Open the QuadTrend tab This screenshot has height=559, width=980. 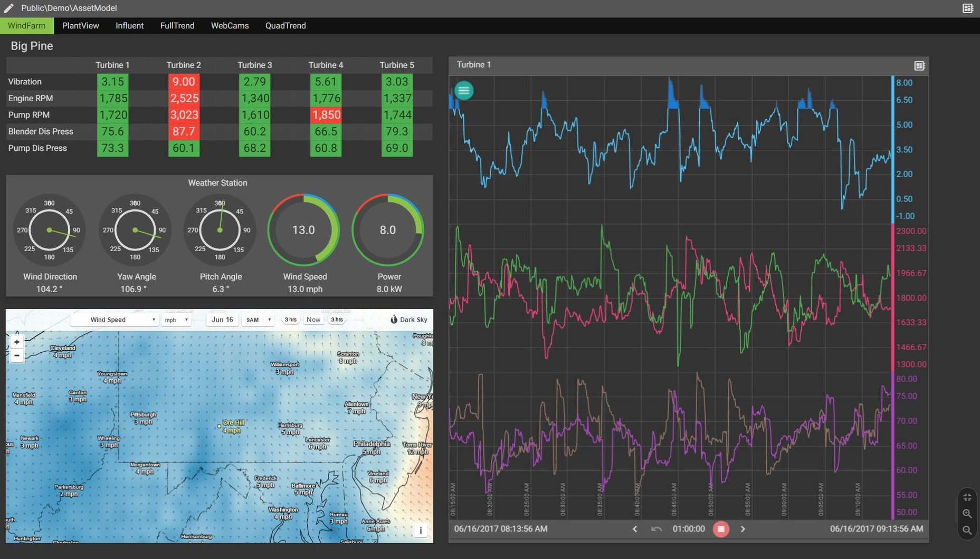pyautogui.click(x=285, y=26)
